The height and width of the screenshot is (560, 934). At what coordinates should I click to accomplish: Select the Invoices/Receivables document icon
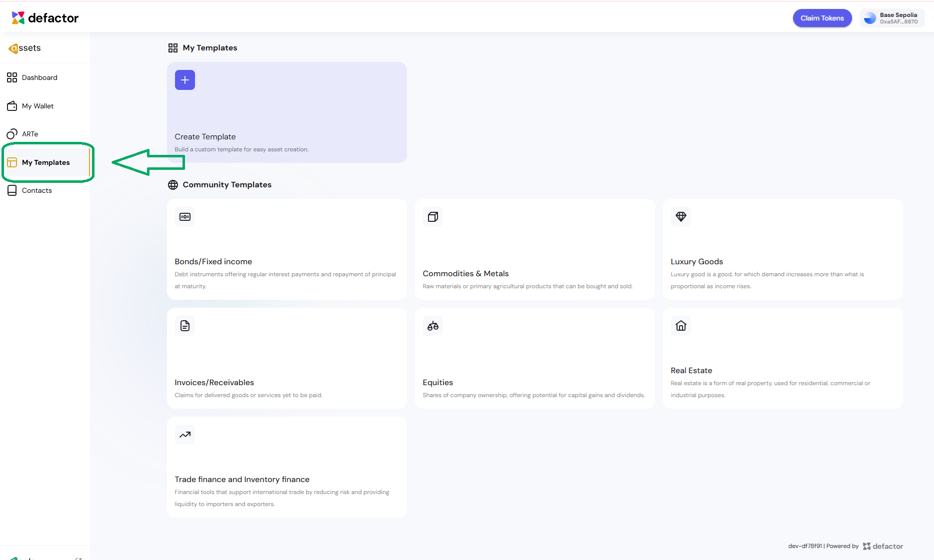(184, 326)
